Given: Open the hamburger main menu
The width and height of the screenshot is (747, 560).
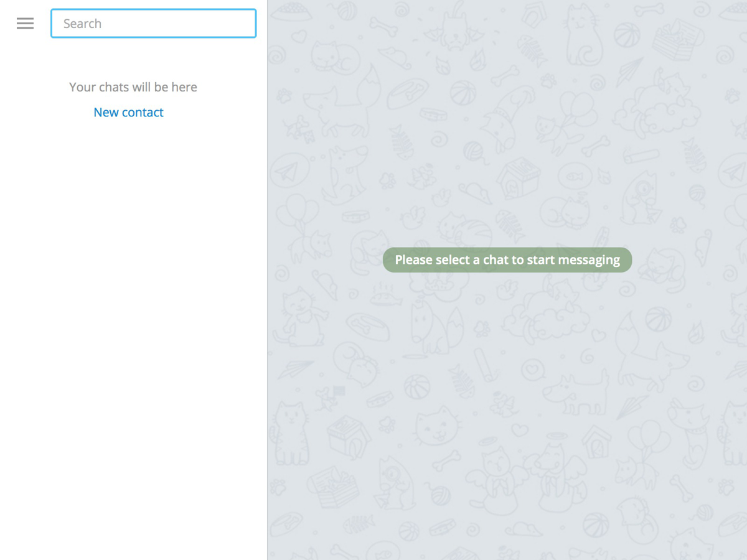Looking at the screenshot, I should click(25, 24).
